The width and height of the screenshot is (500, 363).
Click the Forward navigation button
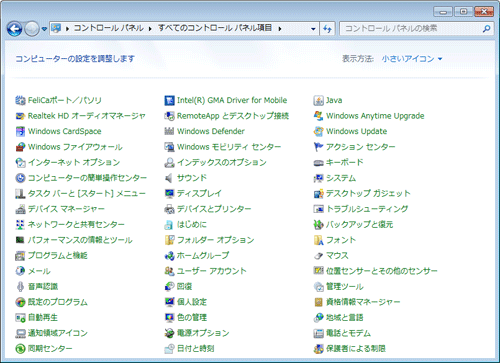tap(32, 29)
